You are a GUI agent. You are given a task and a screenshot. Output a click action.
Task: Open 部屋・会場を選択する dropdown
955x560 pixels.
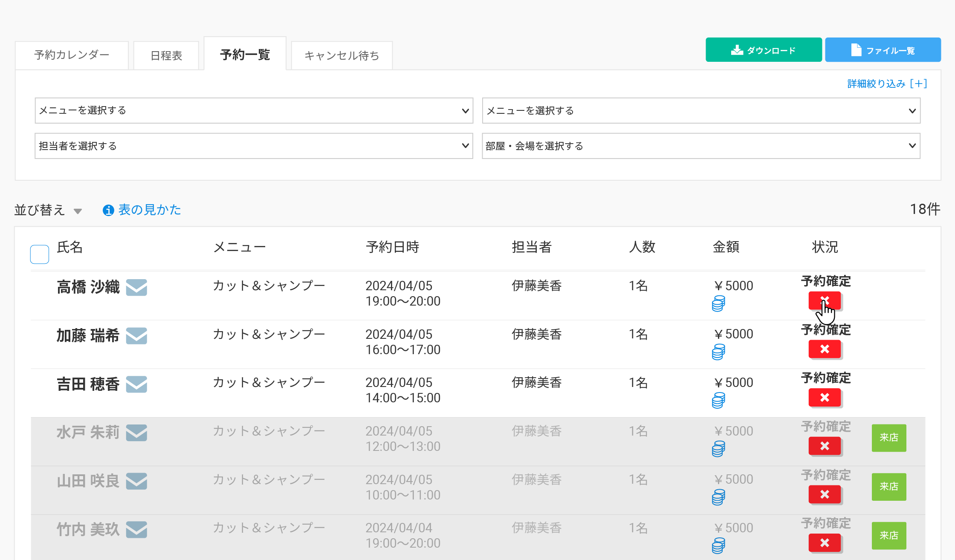pyautogui.click(x=701, y=146)
